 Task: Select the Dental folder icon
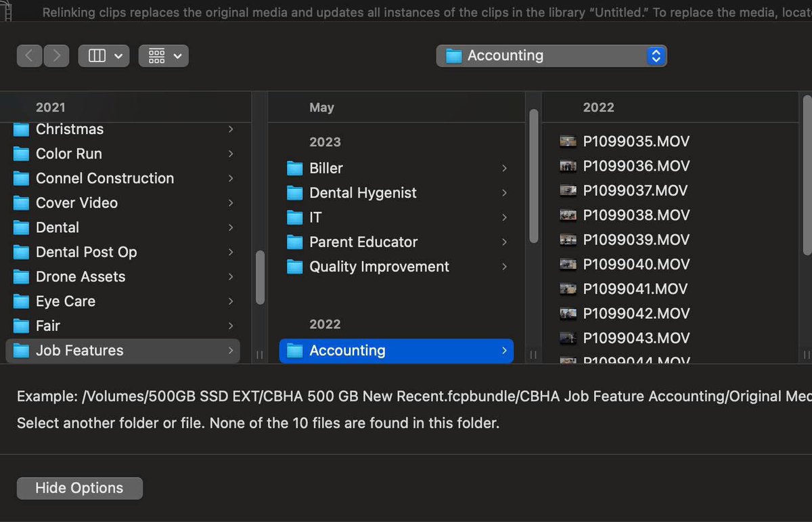(x=22, y=228)
